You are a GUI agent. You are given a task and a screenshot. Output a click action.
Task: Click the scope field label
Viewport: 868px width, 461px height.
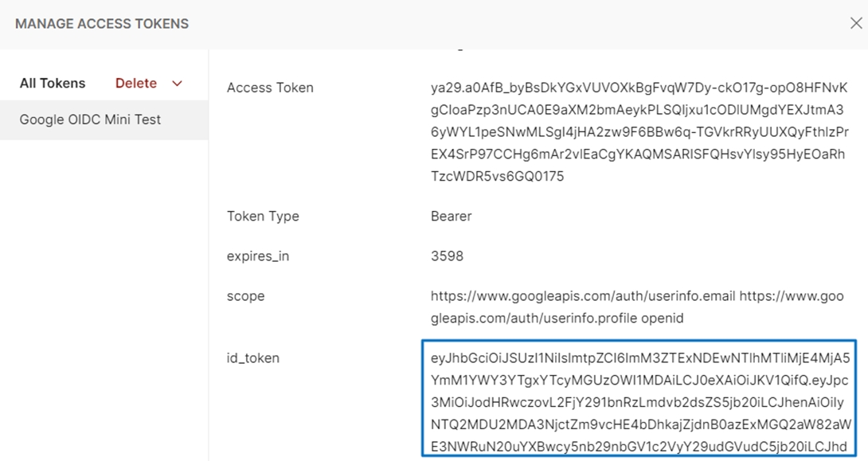(245, 296)
